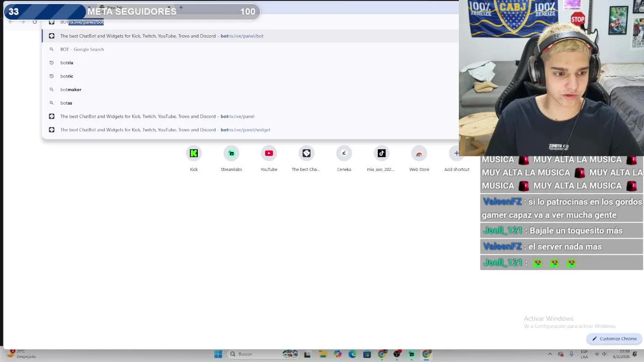Open the botrix.live/panel/widget suggestion

click(251, 130)
